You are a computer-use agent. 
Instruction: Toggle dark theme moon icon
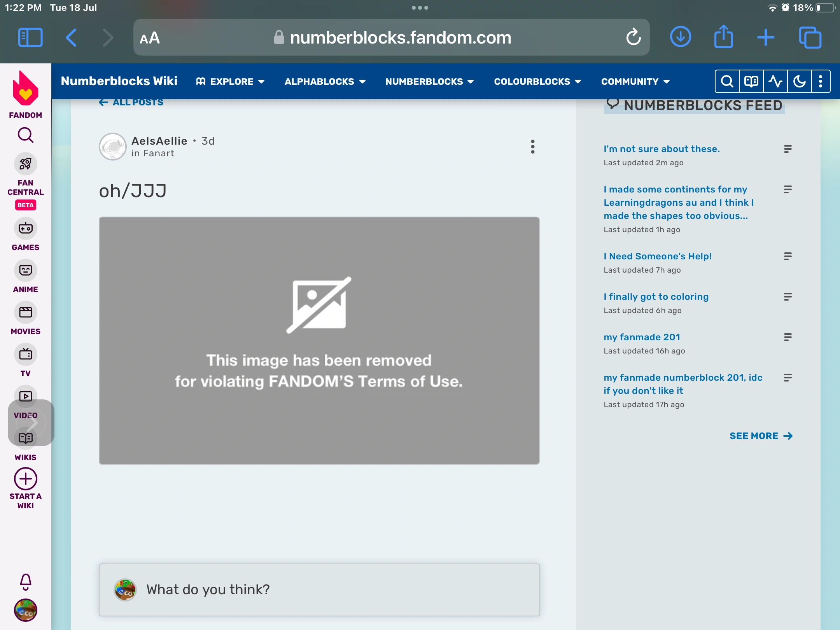click(x=799, y=81)
